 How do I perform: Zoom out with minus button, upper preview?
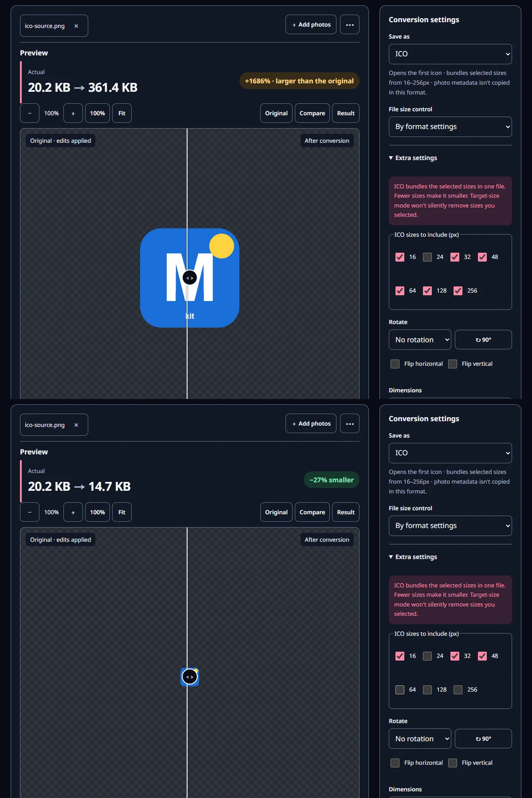tap(30, 113)
